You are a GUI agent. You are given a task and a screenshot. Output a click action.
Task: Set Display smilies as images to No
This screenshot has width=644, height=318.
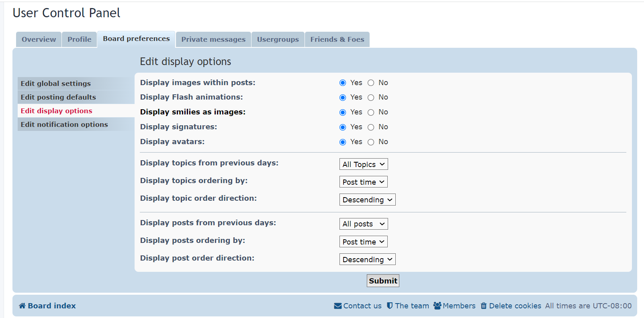pos(371,112)
